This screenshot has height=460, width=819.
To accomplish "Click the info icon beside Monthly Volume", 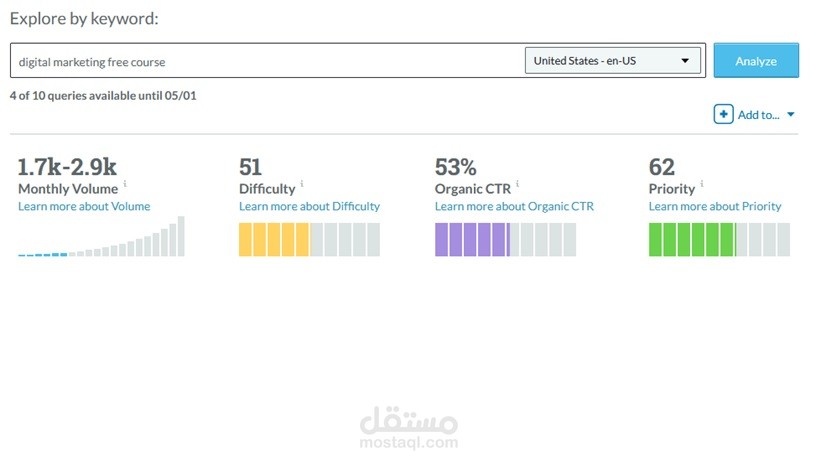I will point(125,185).
